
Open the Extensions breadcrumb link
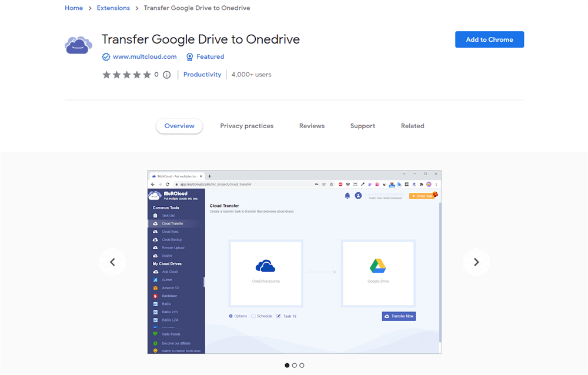tap(113, 8)
